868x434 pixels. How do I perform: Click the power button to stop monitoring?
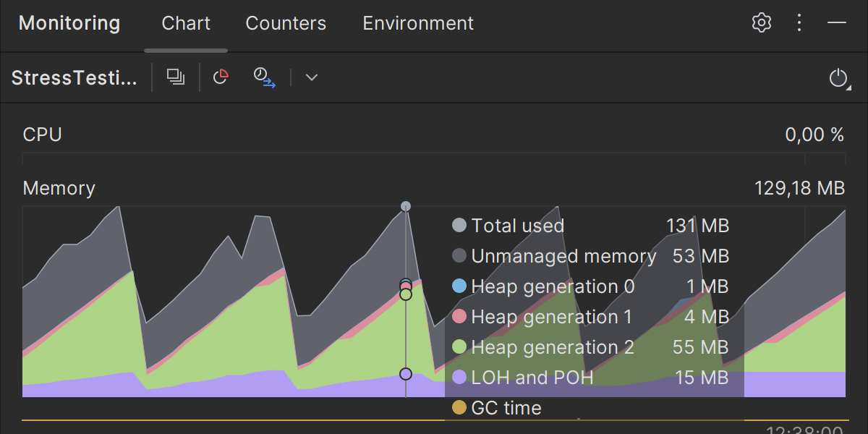838,78
